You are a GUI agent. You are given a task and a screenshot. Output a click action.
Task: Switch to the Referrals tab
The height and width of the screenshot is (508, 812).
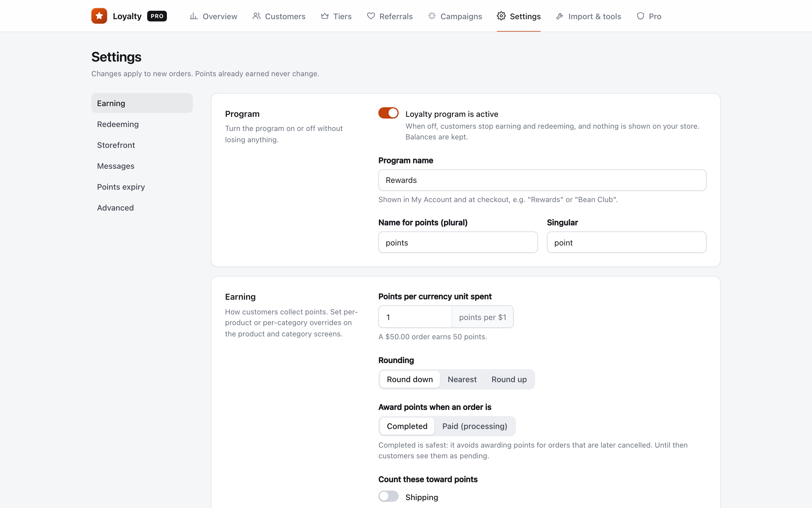click(x=390, y=16)
